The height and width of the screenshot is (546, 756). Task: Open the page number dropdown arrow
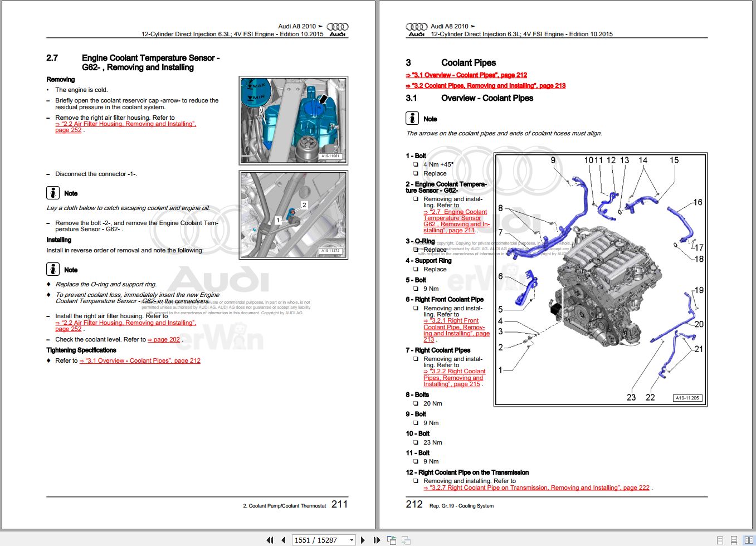tap(352, 540)
